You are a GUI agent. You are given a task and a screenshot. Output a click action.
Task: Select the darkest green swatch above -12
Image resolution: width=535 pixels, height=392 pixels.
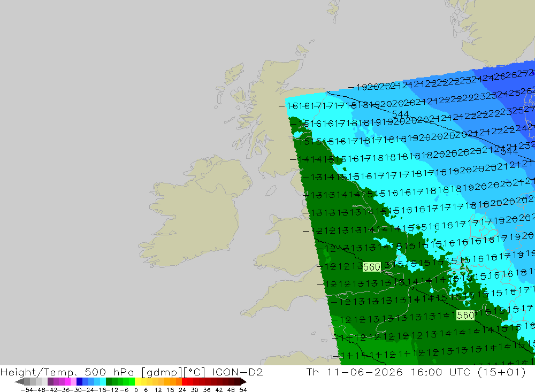coord(109,381)
